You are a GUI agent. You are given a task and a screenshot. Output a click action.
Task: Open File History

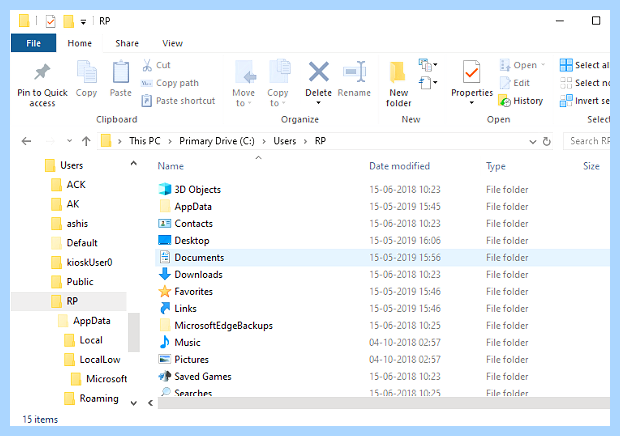coord(521,101)
